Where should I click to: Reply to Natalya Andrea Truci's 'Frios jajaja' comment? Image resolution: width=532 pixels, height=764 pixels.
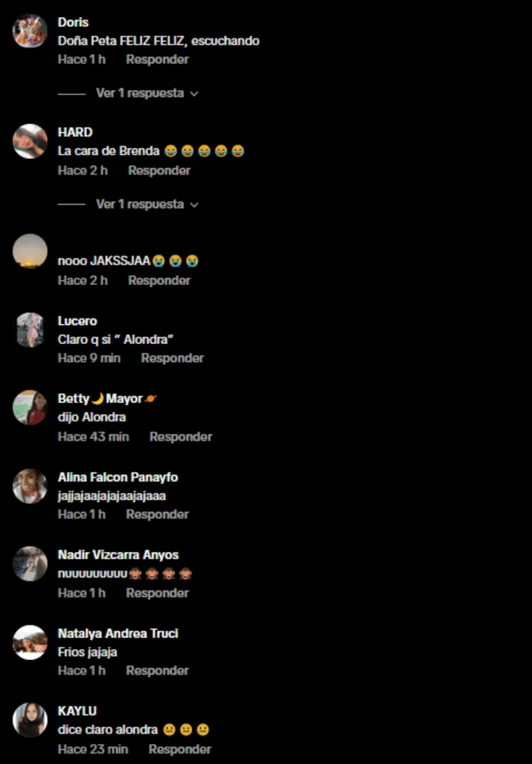coord(157,671)
